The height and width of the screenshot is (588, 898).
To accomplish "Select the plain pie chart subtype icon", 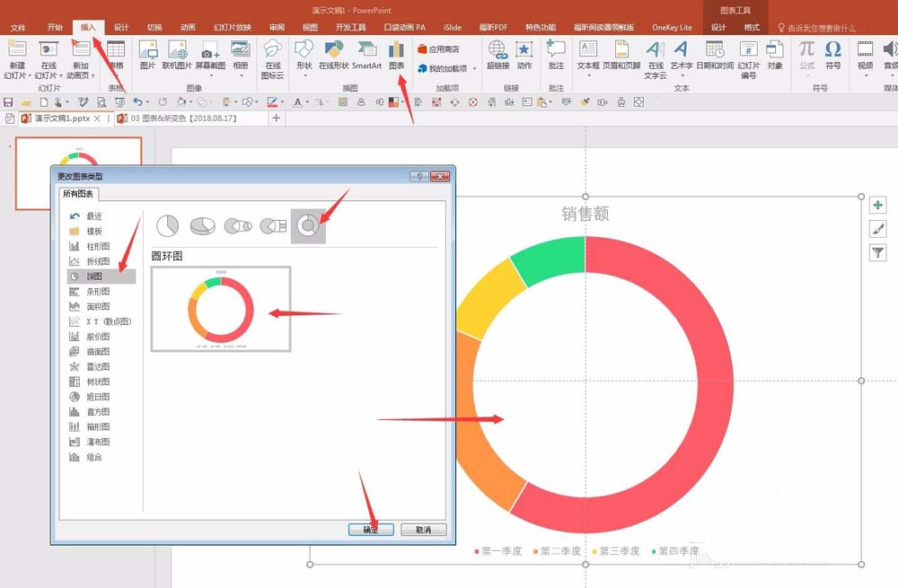I will [x=167, y=226].
